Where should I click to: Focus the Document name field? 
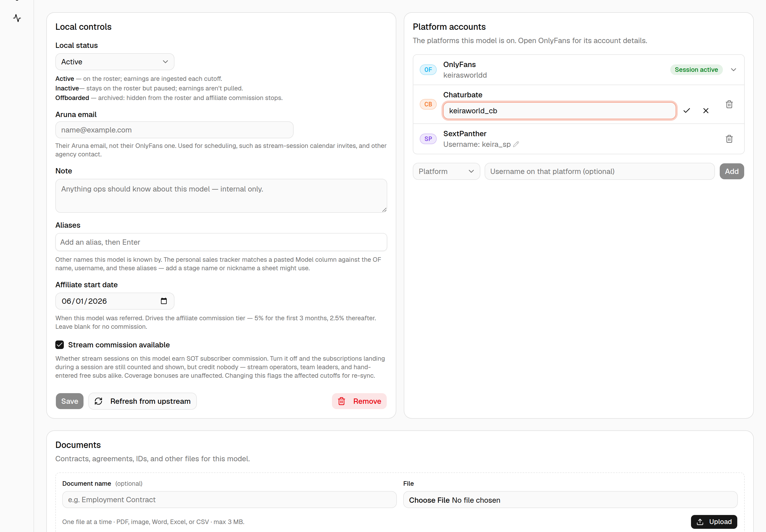(x=229, y=500)
